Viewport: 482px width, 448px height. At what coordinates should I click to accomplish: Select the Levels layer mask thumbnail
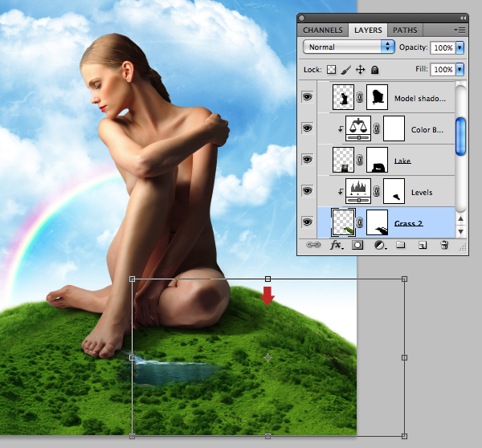click(394, 191)
